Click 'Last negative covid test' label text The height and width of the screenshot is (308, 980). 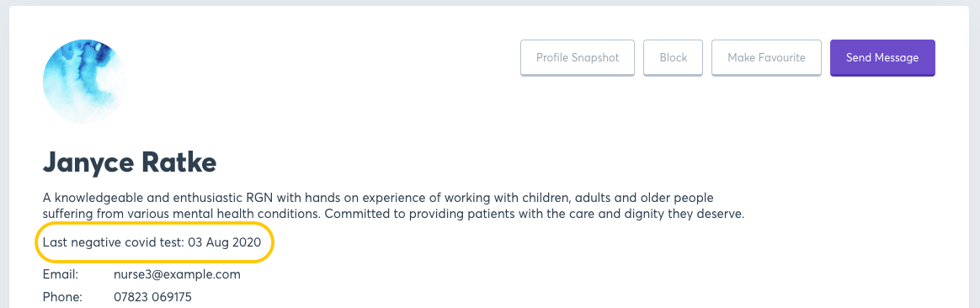click(x=114, y=242)
